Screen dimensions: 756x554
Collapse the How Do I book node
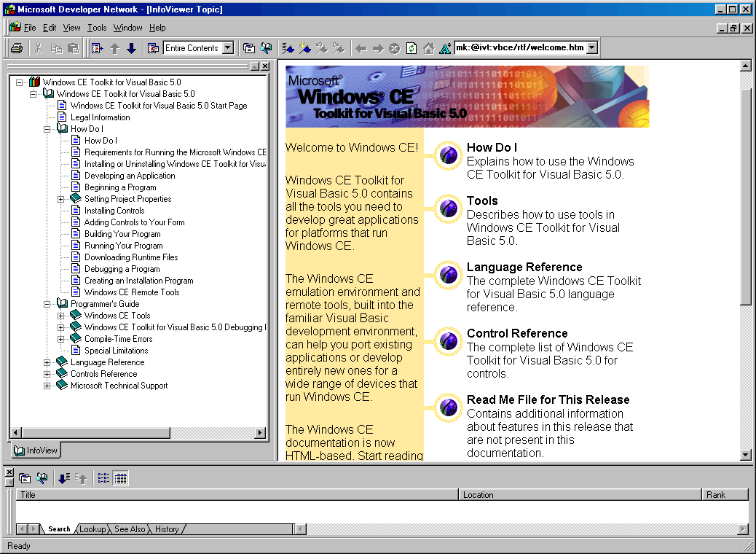pos(47,129)
